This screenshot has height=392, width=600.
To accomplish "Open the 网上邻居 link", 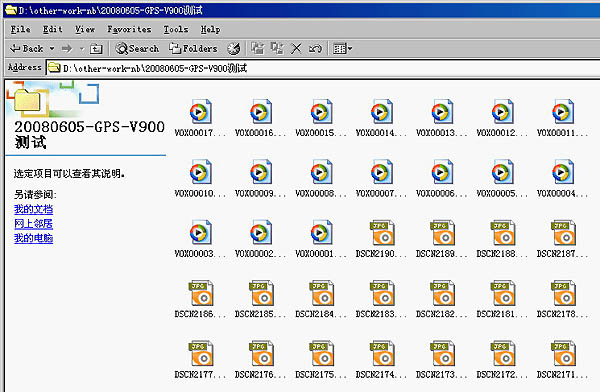I will pyautogui.click(x=33, y=224).
